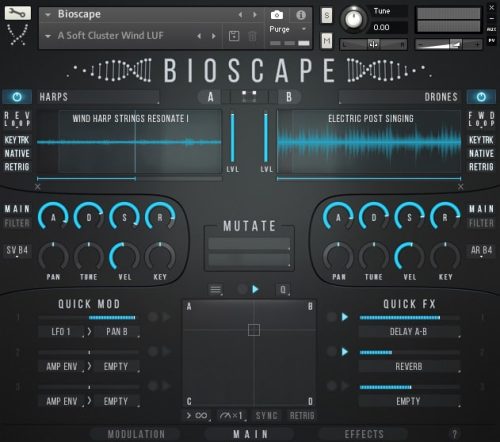Screen dimensions: 500x442
Task: Click RETRIG button under XY pad
Action: [x=302, y=416]
